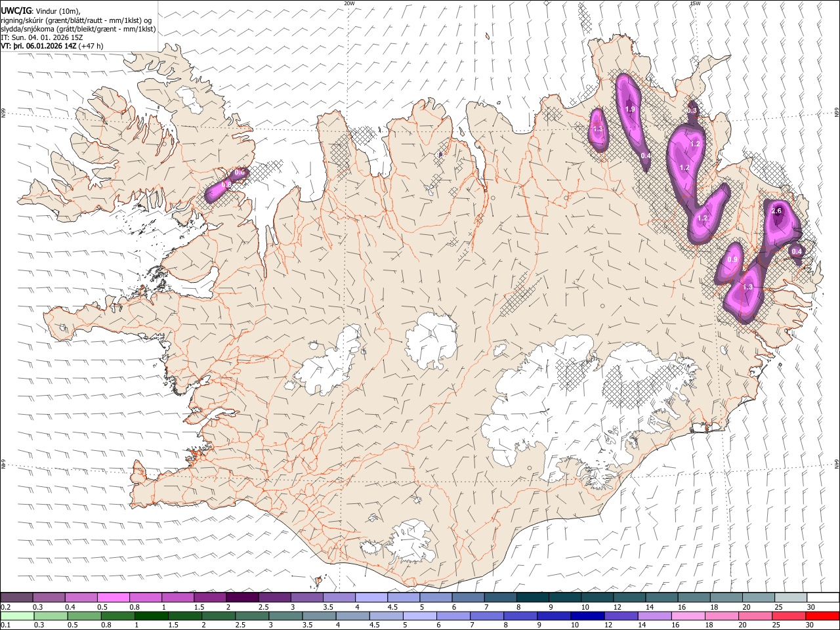Click the 0.2 tick label under upper legend
This screenshot has width=840, height=630.
6,607
